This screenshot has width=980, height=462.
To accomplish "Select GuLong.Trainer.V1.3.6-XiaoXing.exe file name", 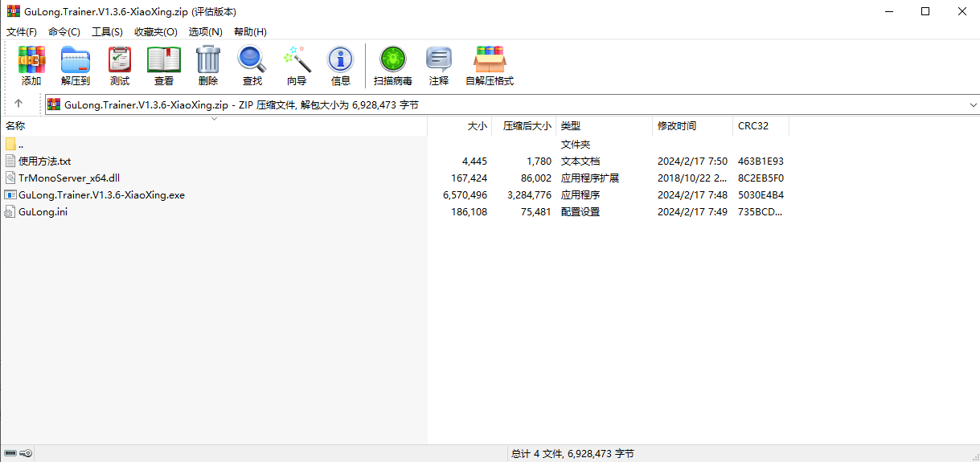I will point(101,195).
